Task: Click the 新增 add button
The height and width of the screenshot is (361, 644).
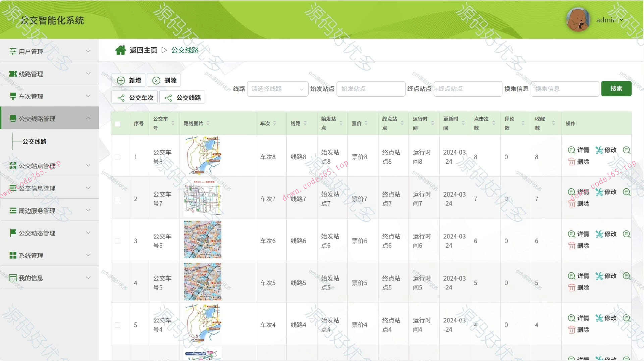Action: 128,80
